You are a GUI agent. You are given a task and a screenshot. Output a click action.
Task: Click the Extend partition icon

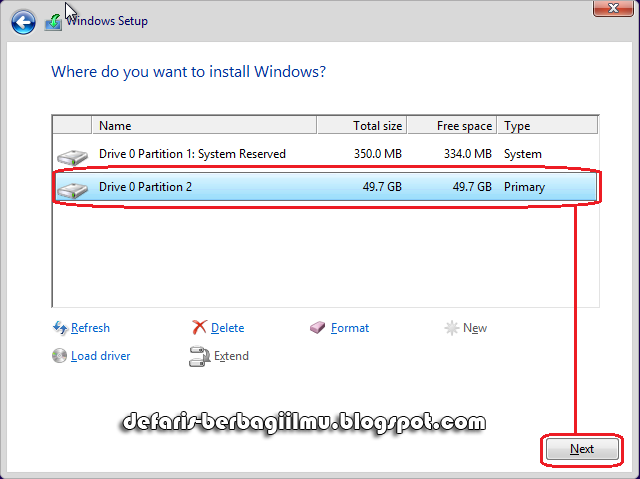[199, 356]
